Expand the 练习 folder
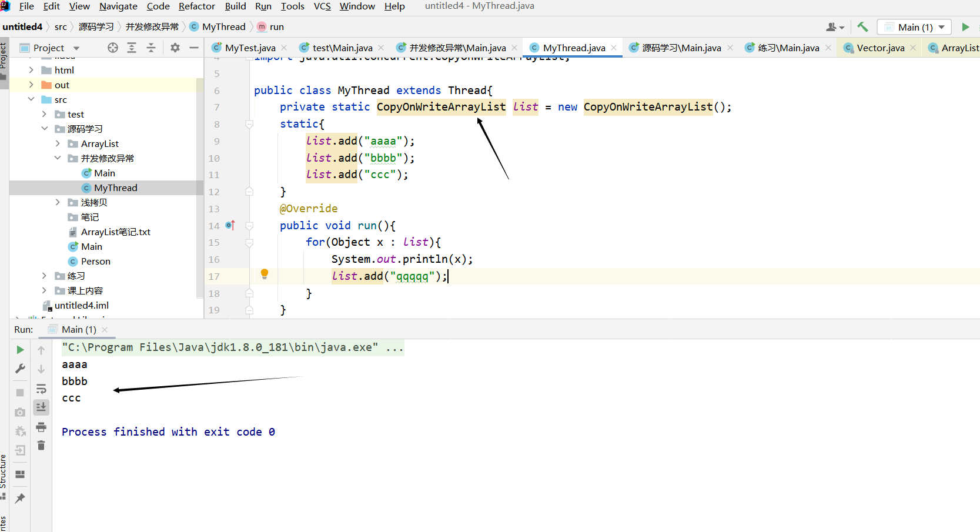 click(44, 276)
